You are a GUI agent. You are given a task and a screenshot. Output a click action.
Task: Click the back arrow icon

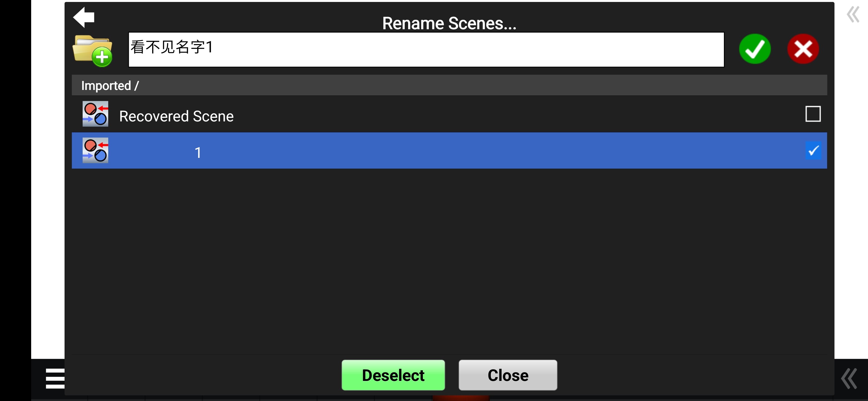click(x=84, y=17)
